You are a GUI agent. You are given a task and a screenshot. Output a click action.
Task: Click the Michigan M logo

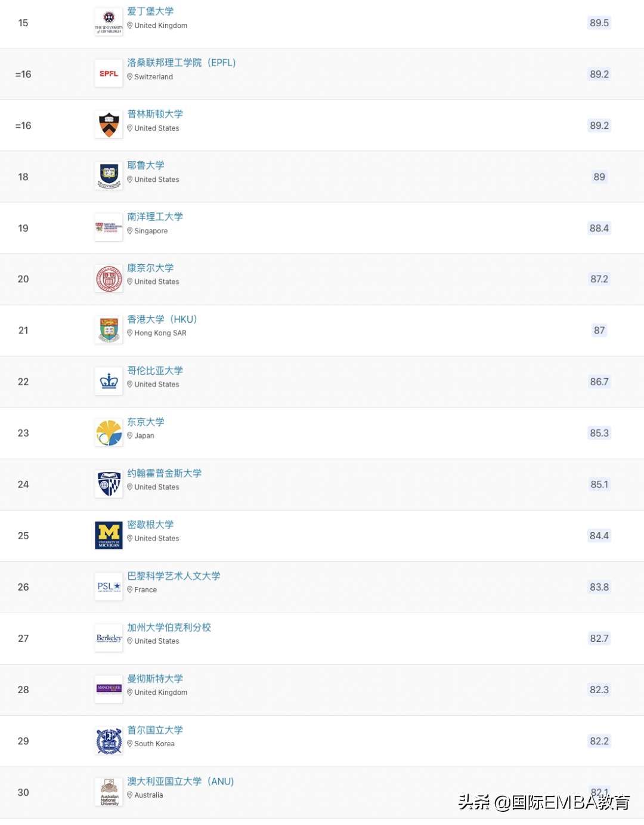tap(109, 536)
